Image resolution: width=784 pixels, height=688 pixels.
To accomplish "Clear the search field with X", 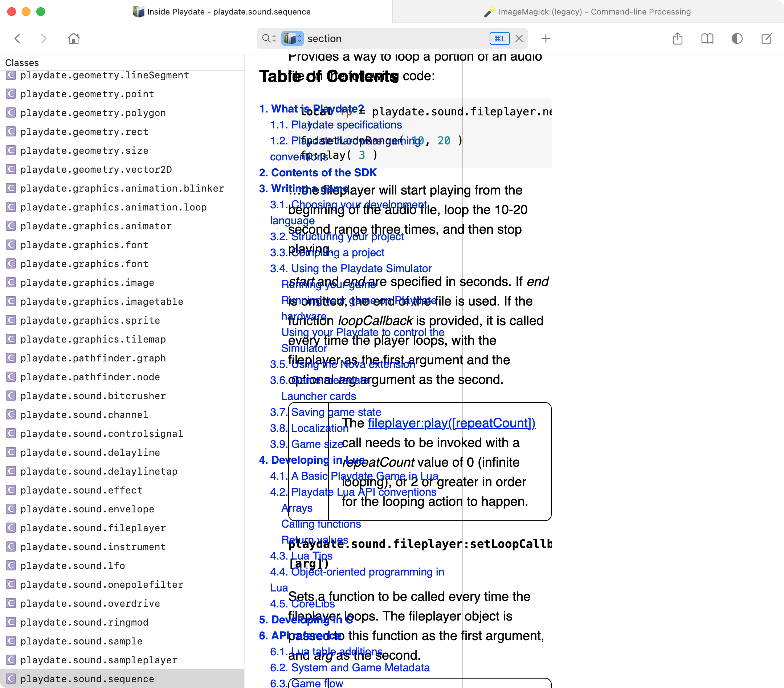I will (x=519, y=38).
